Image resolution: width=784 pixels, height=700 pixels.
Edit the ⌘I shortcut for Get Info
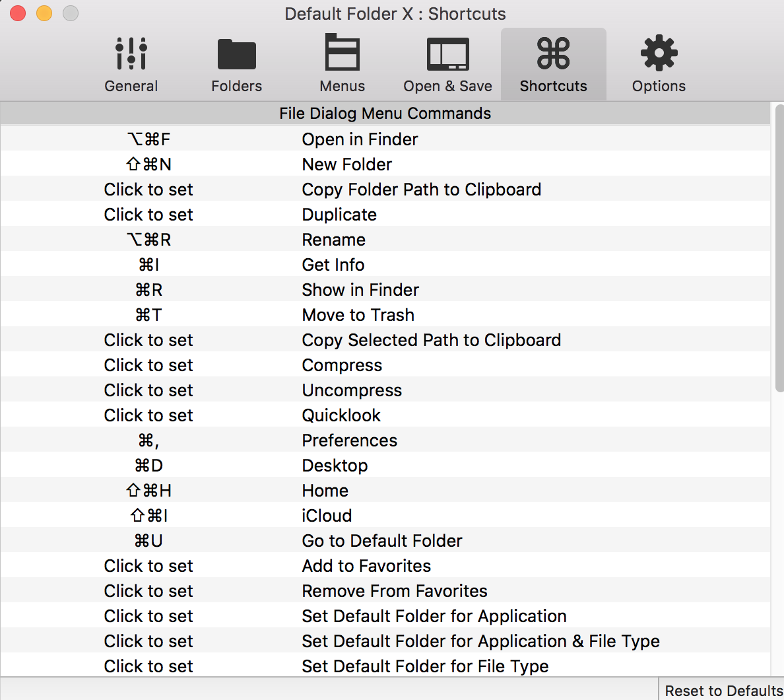click(x=148, y=265)
